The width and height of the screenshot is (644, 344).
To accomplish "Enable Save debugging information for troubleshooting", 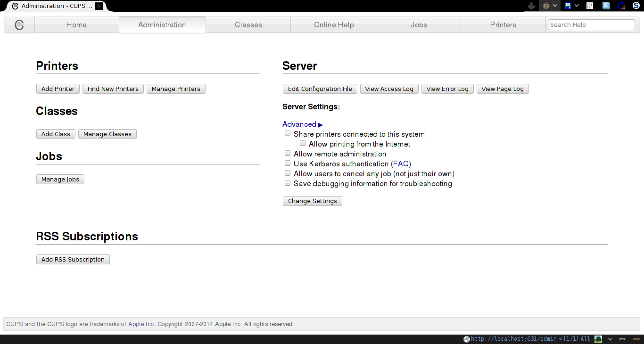I will (x=288, y=183).
